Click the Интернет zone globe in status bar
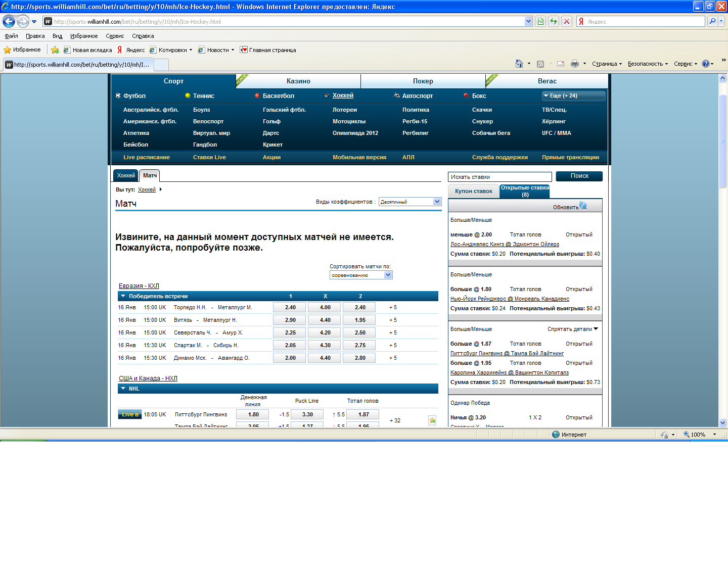This screenshot has width=728, height=573. click(x=556, y=435)
